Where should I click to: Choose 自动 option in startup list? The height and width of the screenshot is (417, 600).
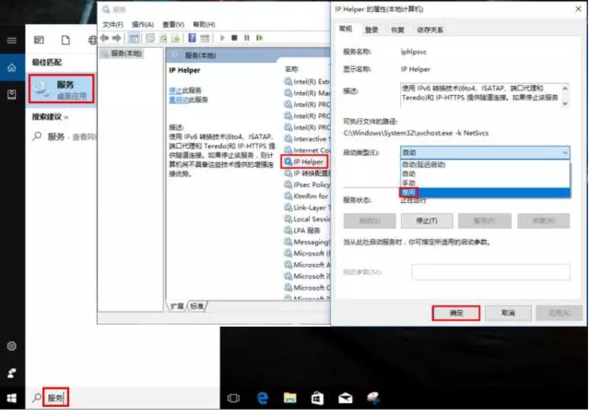[x=485, y=174]
